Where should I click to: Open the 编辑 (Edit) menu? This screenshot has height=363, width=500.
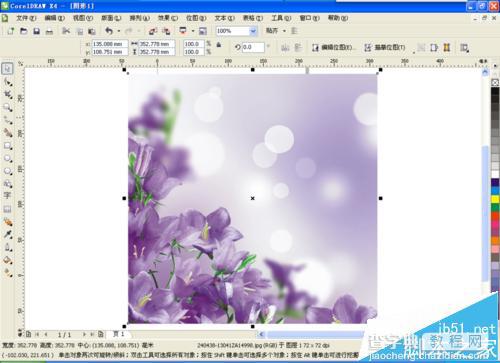[x=55, y=18]
